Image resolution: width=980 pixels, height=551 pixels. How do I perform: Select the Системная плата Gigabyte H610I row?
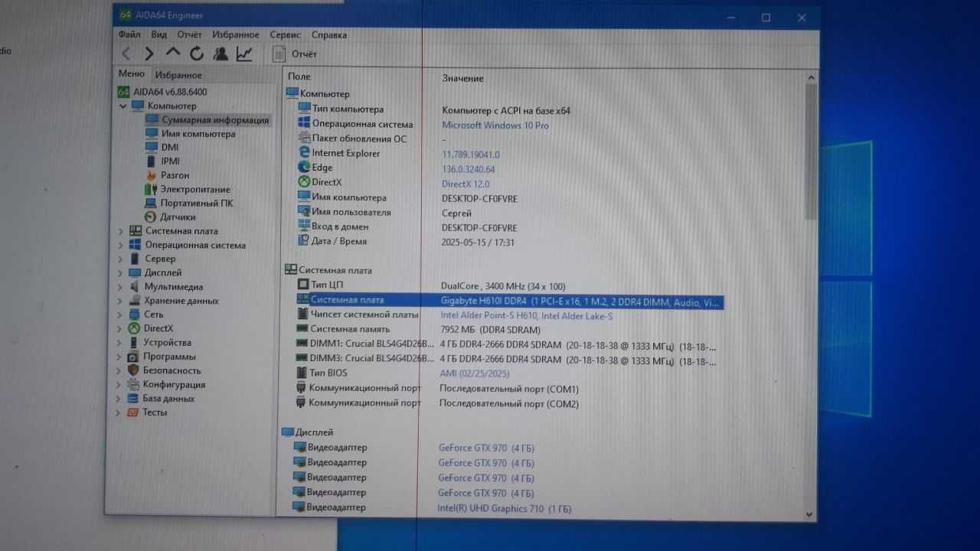click(510, 302)
